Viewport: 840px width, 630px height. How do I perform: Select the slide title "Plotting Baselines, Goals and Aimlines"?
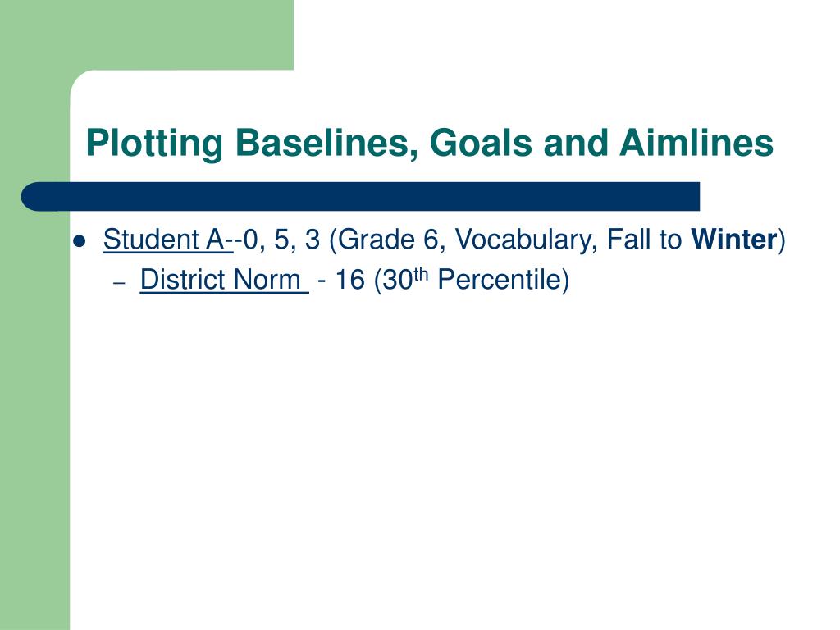point(429,144)
